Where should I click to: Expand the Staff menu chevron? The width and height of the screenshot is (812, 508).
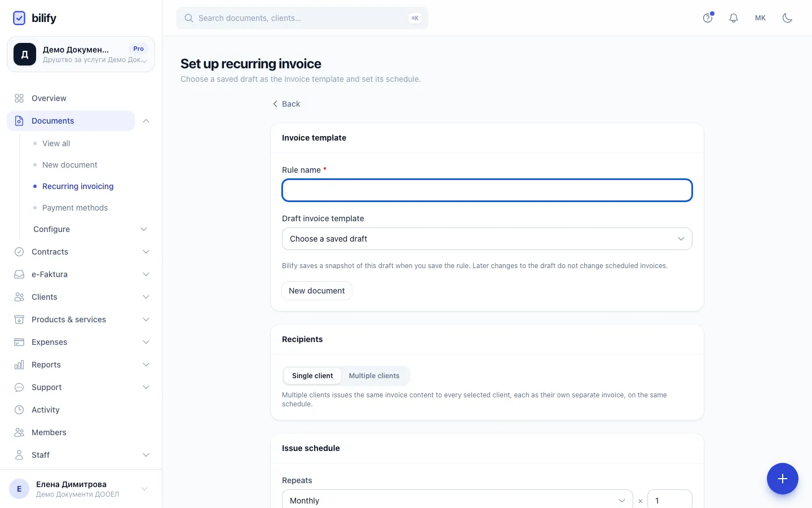pos(146,455)
